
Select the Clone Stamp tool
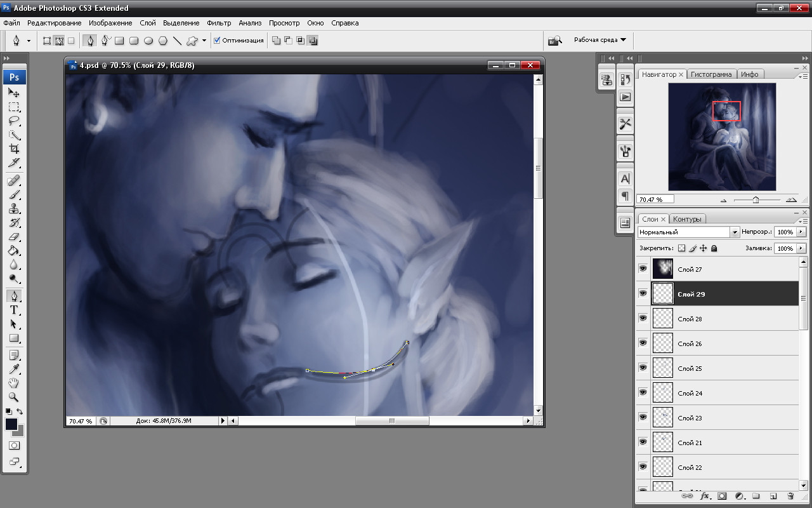[x=14, y=209]
